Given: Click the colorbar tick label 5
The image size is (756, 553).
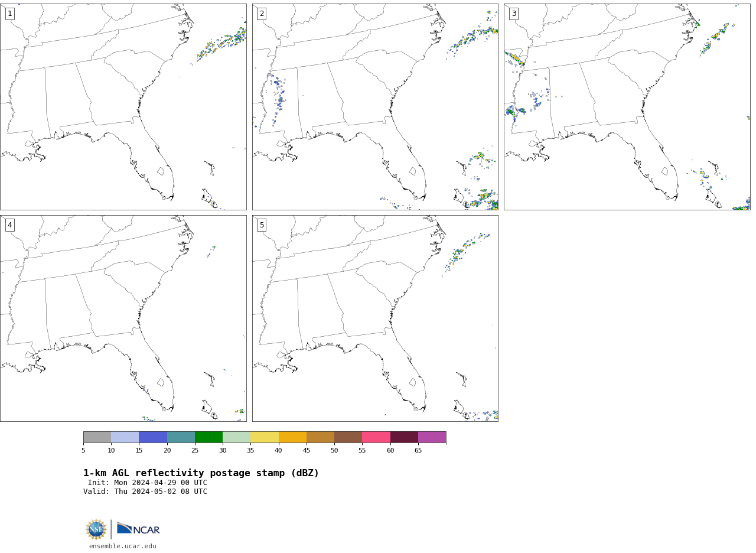Looking at the screenshot, I should (83, 451).
